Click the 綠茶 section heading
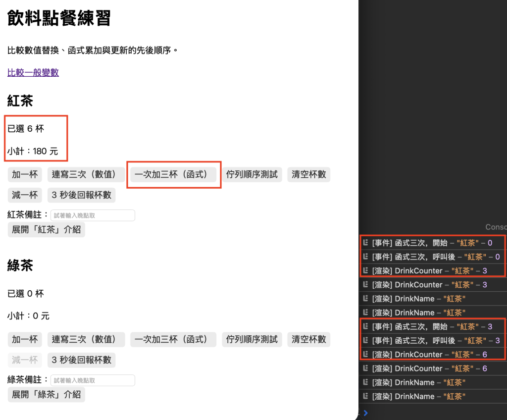This screenshot has width=507, height=420. tap(20, 265)
